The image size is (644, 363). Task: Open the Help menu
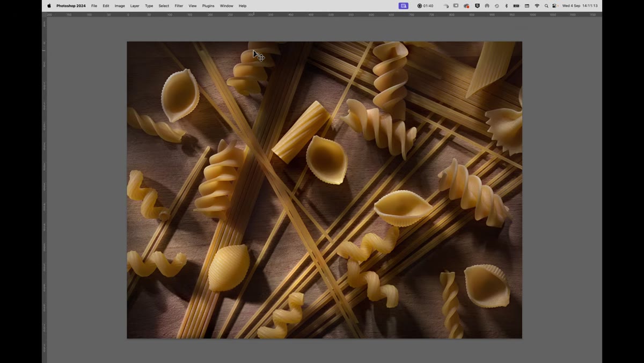[x=243, y=6]
